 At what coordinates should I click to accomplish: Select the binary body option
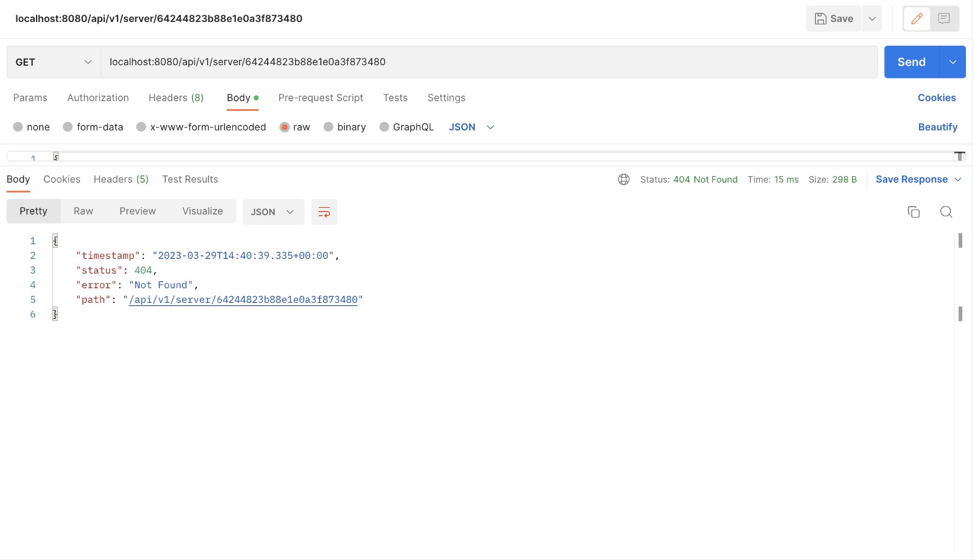pos(345,127)
